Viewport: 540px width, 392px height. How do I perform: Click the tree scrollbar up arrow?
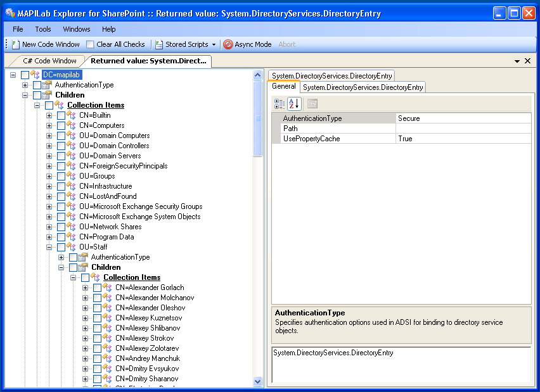coord(257,75)
